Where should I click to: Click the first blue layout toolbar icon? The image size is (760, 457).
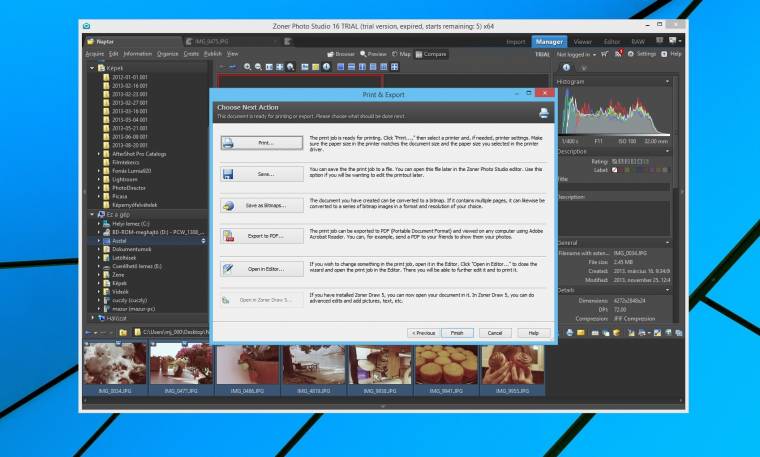point(341,67)
